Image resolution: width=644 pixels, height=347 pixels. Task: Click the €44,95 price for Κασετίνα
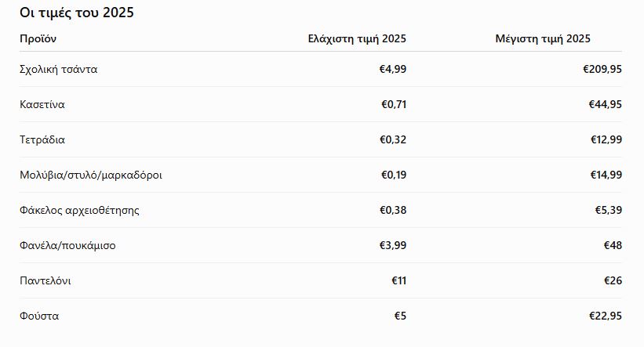coord(605,104)
